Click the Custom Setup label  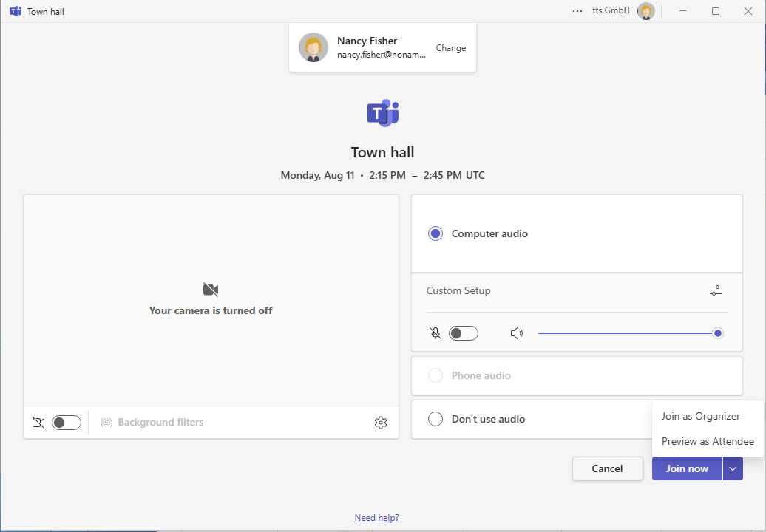click(x=458, y=290)
